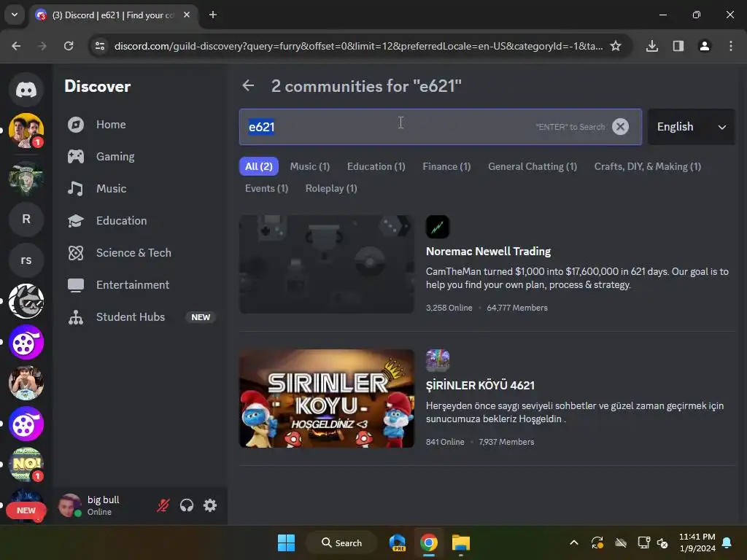Image resolution: width=747 pixels, height=560 pixels.
Task: Click the "64,777 Members" text
Action: pyautogui.click(x=517, y=308)
